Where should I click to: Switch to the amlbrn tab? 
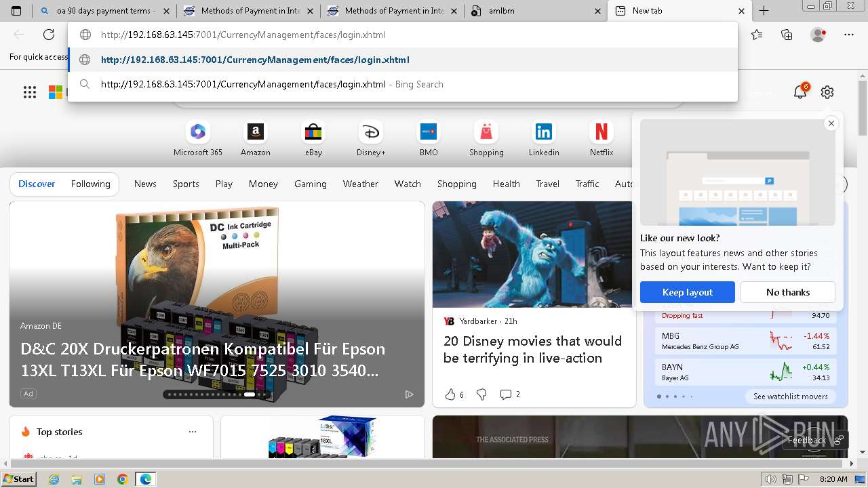537,11
